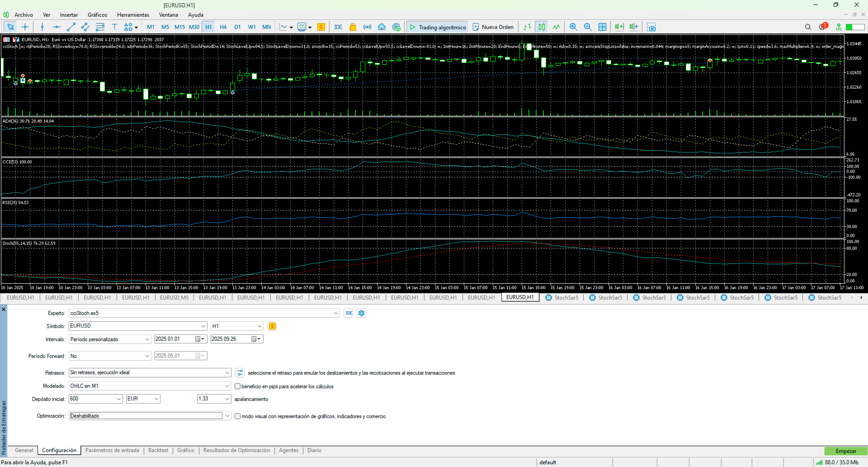868x467 pixels.
Task: Open the MetaEditor IDE from toolbar
Action: tap(338, 27)
